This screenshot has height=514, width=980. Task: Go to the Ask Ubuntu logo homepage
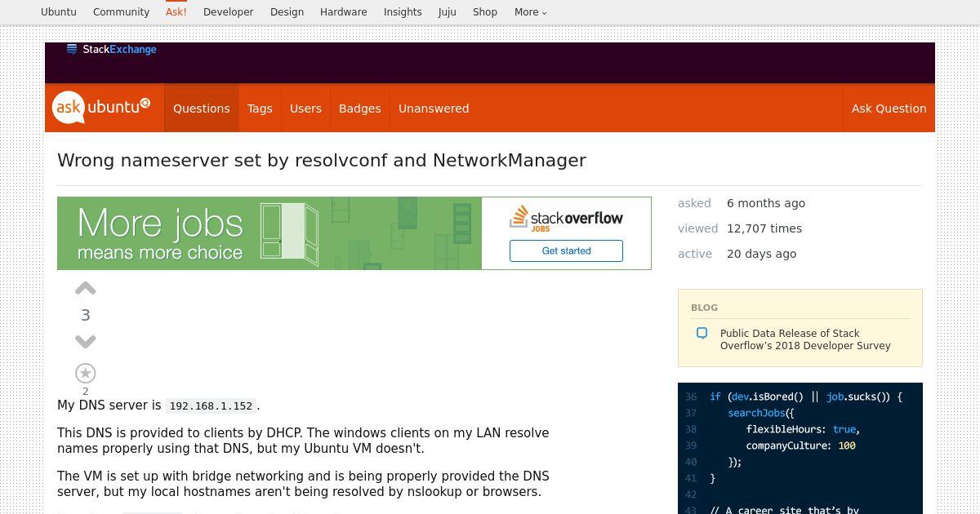point(101,108)
